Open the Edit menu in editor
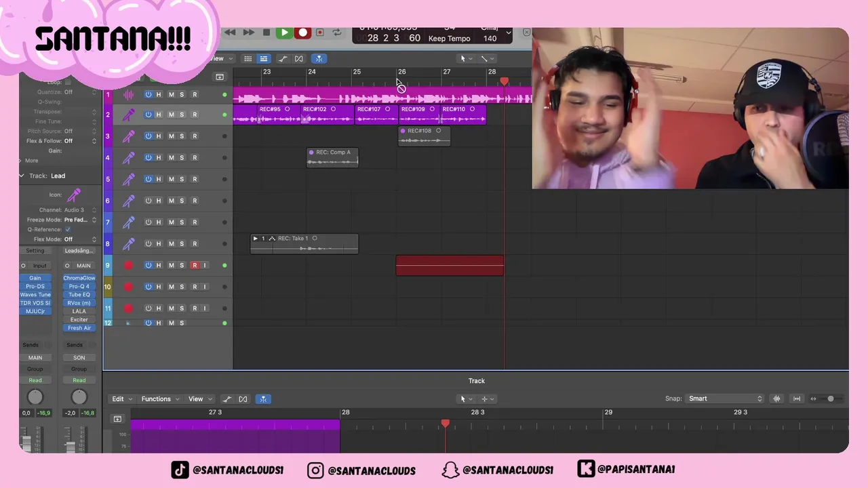The width and height of the screenshot is (868, 488). click(122, 399)
